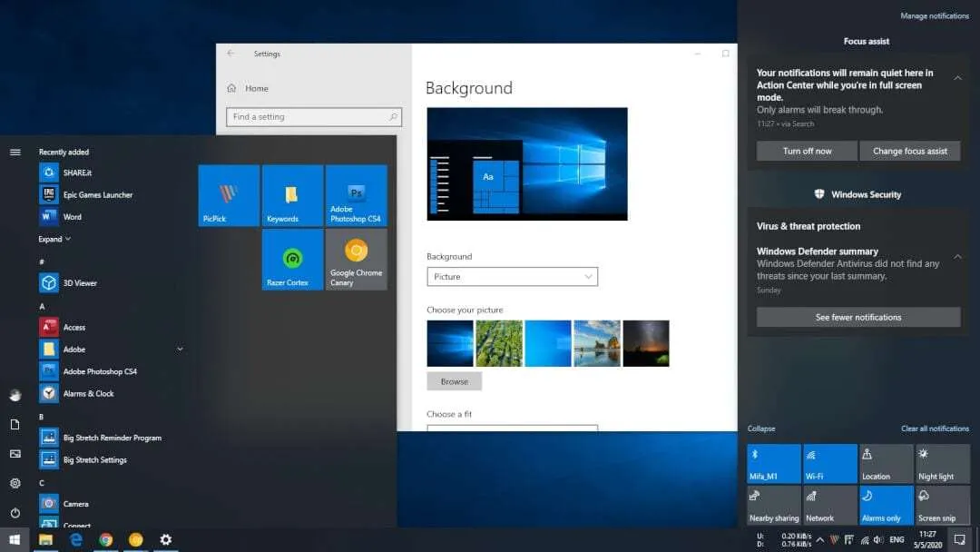
Task: Open Action Center notification icon in taskbar
Action: (960, 539)
